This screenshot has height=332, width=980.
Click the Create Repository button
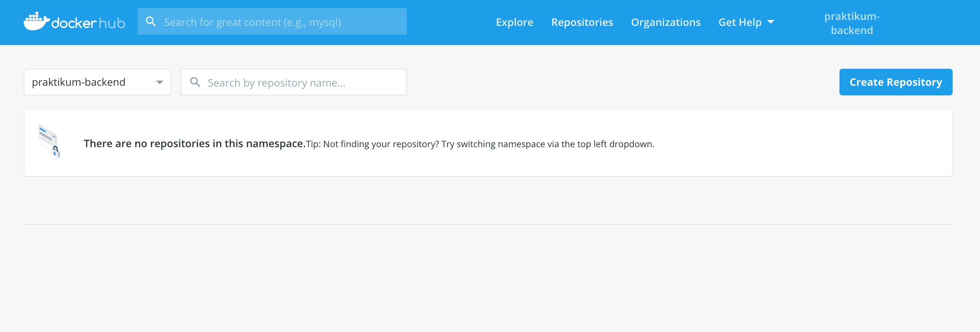pyautogui.click(x=896, y=82)
